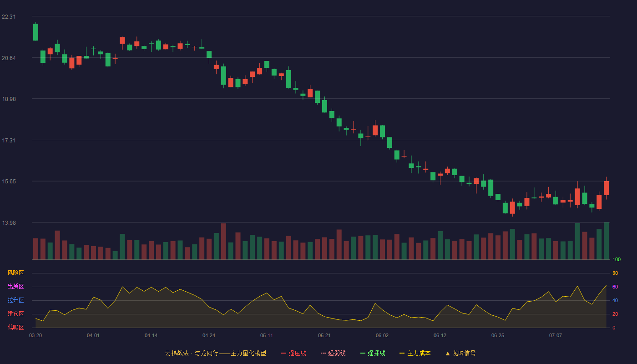Click the 07-07 date axis label
This screenshot has height=364, width=637.
pyautogui.click(x=556, y=335)
